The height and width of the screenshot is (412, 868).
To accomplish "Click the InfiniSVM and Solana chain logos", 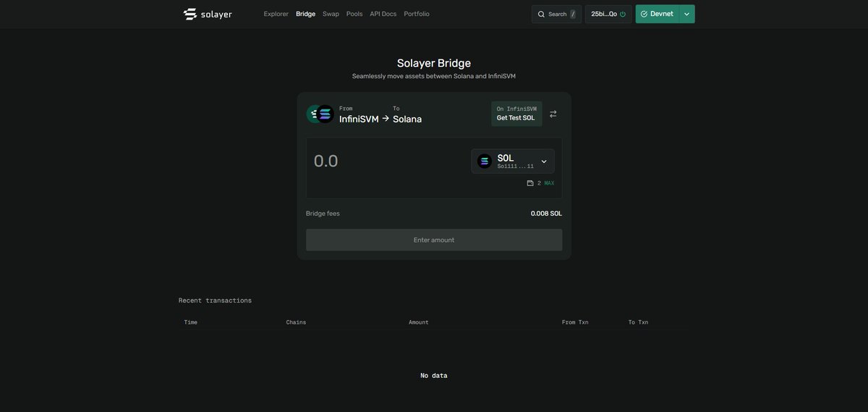I will pyautogui.click(x=320, y=114).
